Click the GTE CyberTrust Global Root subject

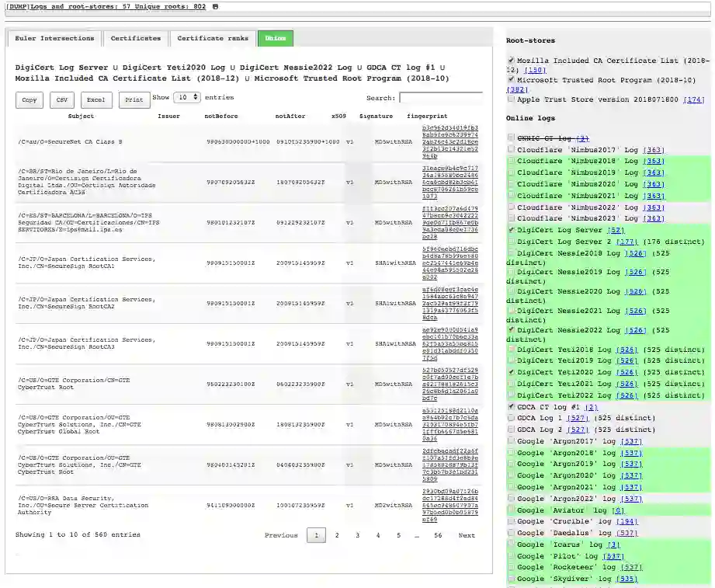[74, 424]
